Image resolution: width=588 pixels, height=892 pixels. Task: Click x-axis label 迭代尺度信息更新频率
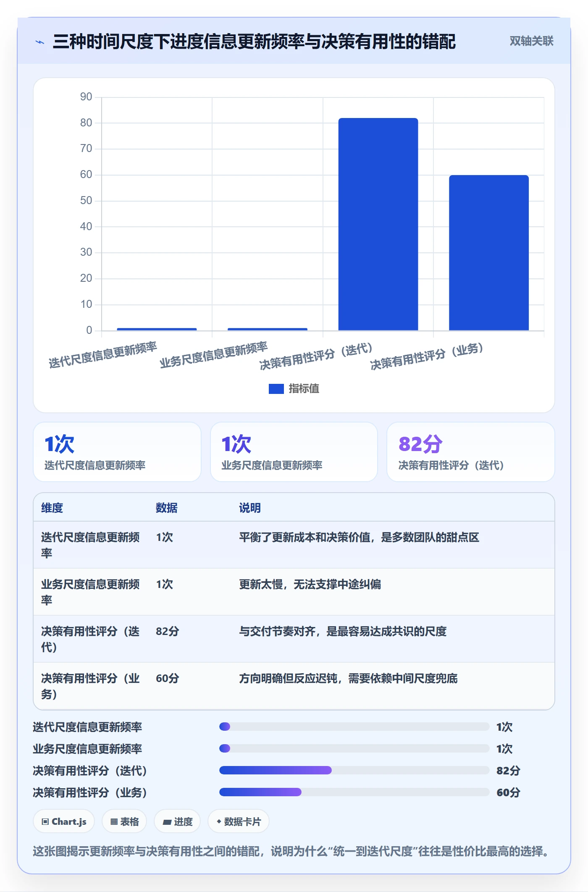click(x=103, y=355)
